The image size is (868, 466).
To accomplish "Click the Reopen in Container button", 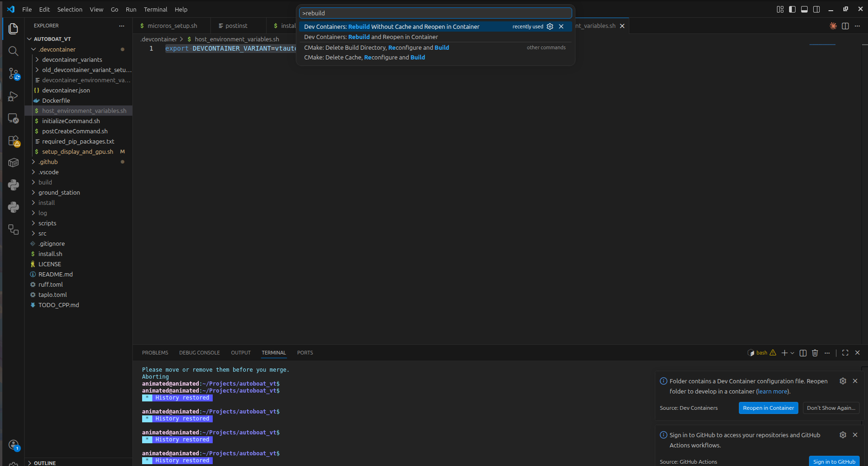I will coord(768,408).
